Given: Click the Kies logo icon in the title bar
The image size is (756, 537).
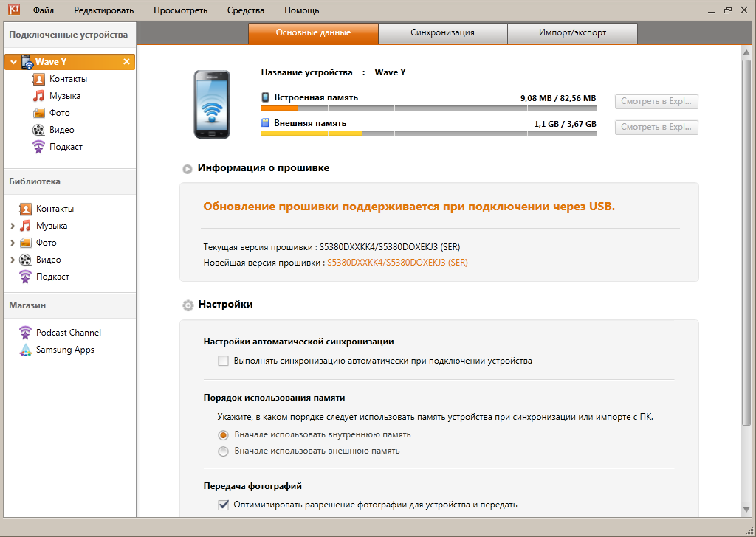Looking at the screenshot, I should pyautogui.click(x=13, y=9).
